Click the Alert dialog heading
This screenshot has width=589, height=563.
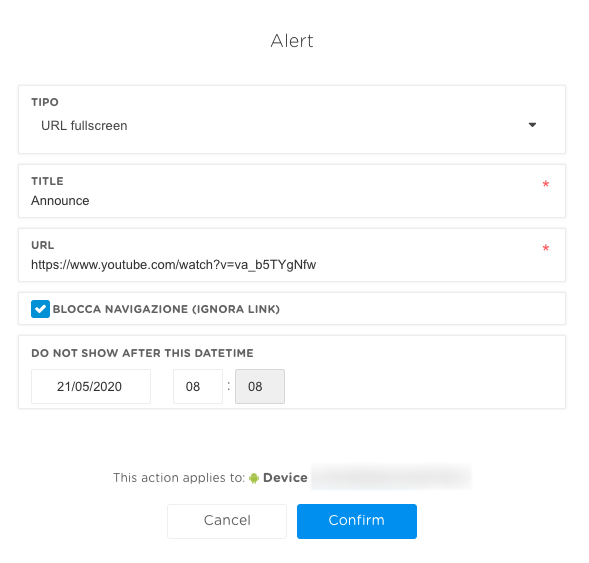click(292, 41)
